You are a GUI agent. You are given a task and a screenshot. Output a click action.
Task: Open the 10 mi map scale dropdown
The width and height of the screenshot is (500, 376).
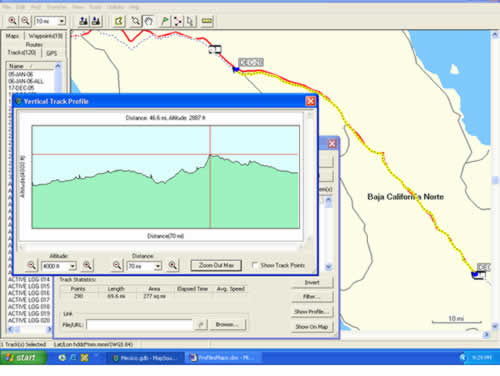point(62,21)
